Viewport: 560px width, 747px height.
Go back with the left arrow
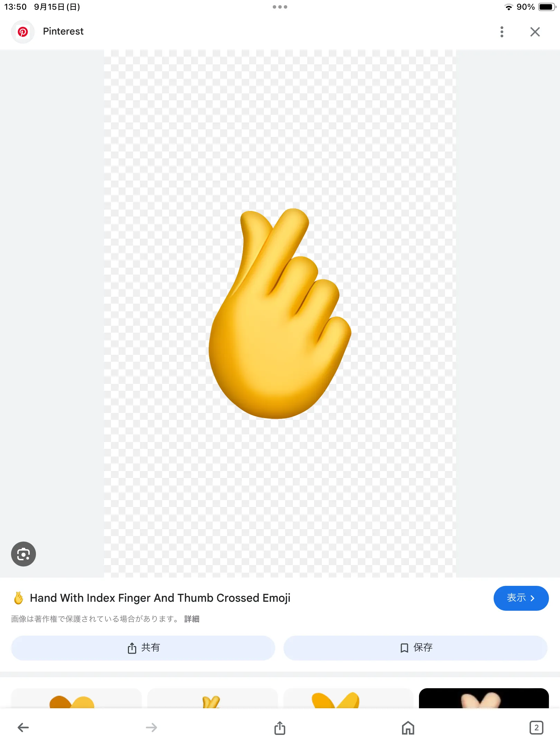coord(23,728)
